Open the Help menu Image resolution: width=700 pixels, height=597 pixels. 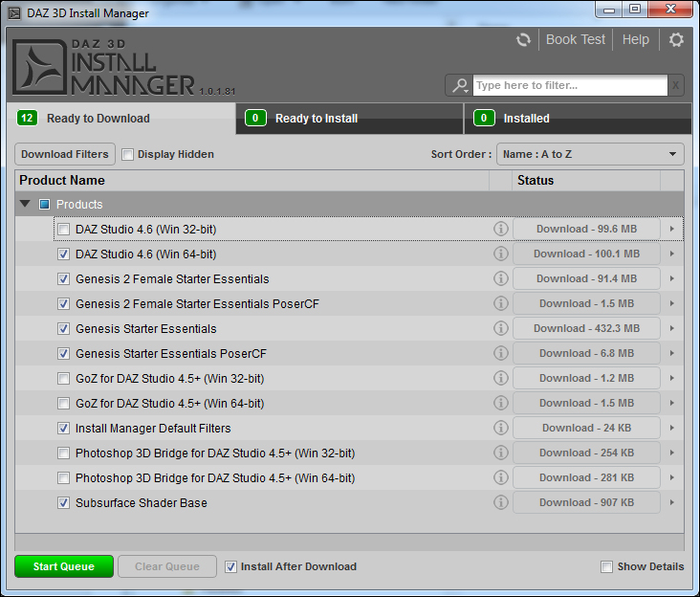[635, 40]
